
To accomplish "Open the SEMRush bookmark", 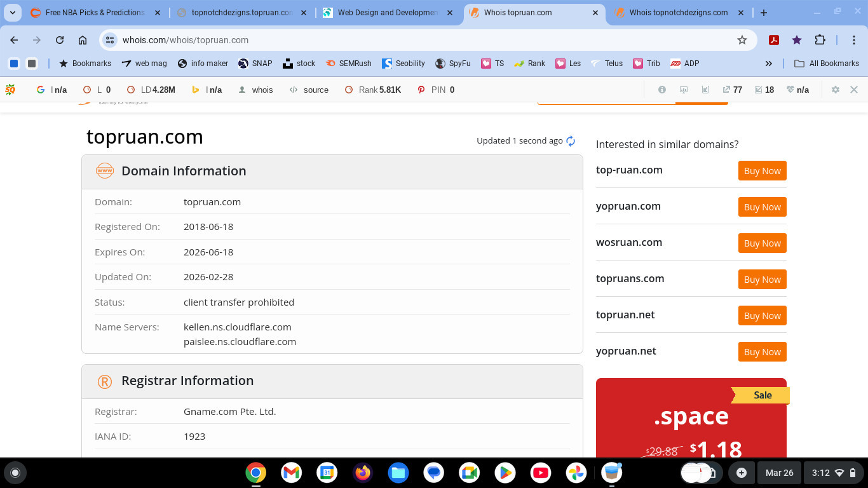I will [349, 64].
